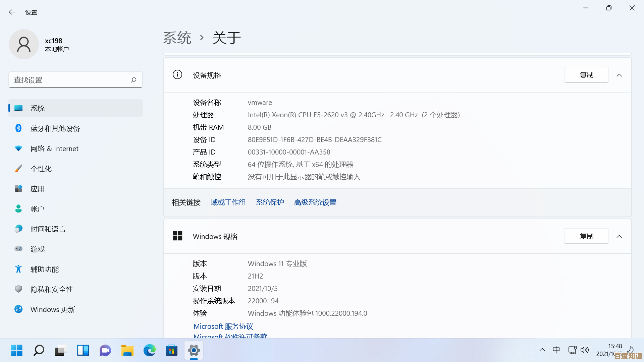Open Personalization (个性化) settings
Screen dimensions: 644x362
point(41,169)
